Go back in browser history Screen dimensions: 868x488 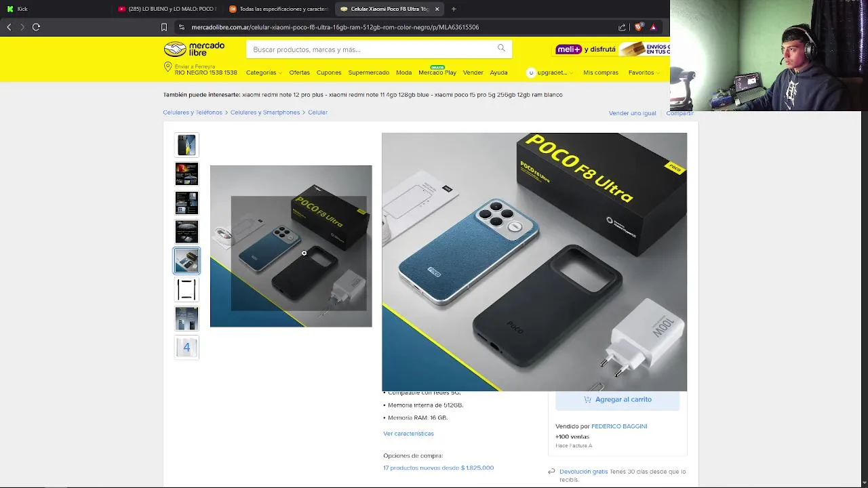click(x=9, y=27)
